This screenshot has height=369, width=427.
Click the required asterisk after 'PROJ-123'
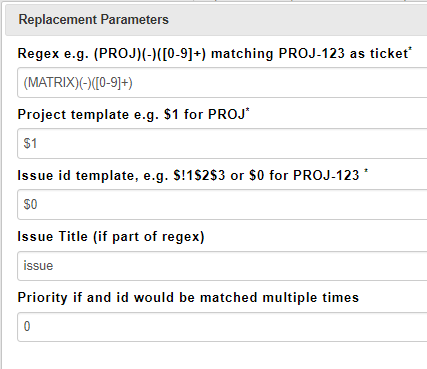[366, 172]
